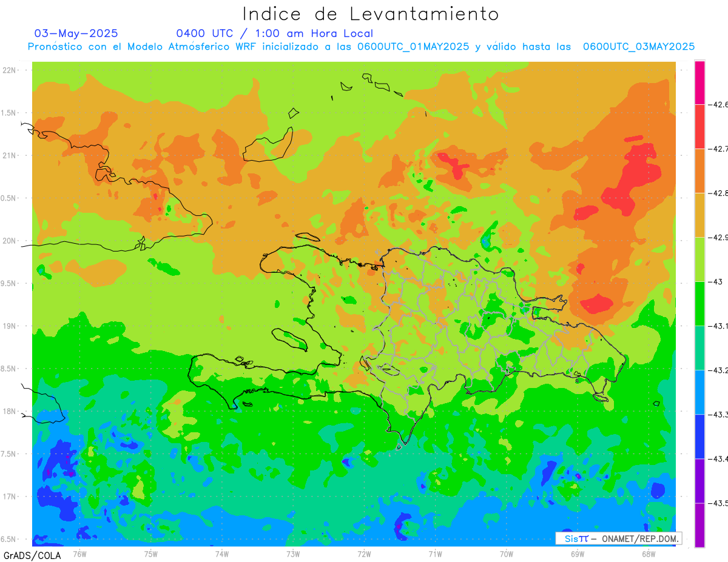Screen dimensions: 728x562
Task: Click the "-43.3" scale label
Action: [718, 415]
